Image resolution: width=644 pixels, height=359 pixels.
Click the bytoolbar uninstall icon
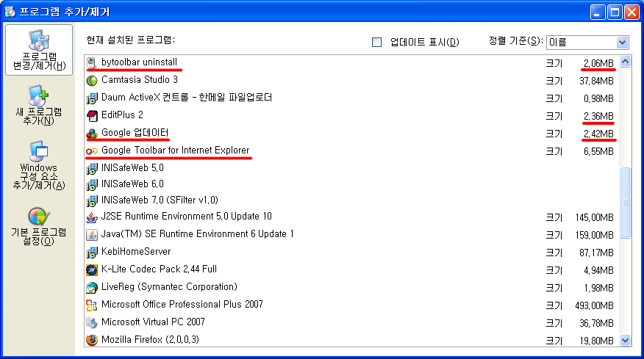(x=92, y=63)
